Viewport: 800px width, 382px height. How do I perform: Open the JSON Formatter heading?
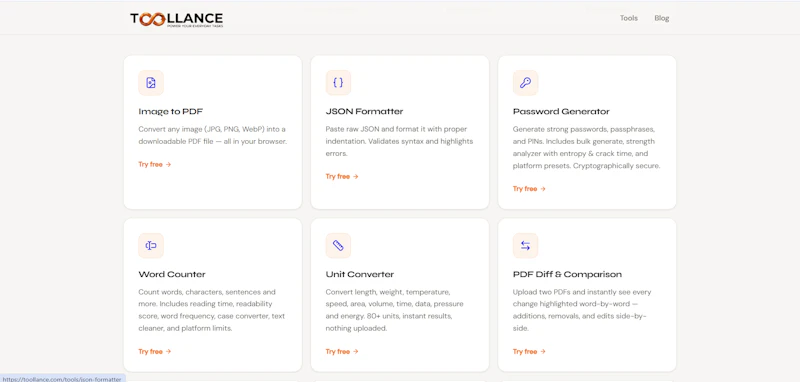(364, 111)
